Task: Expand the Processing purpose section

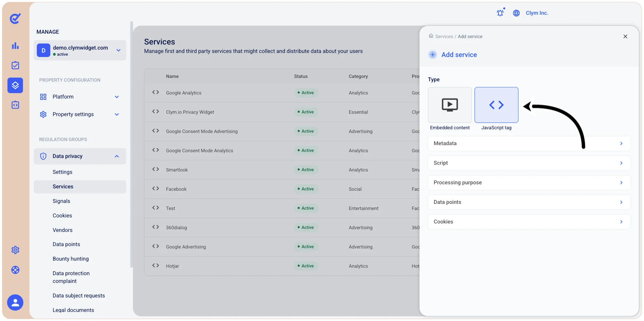Action: point(529,183)
